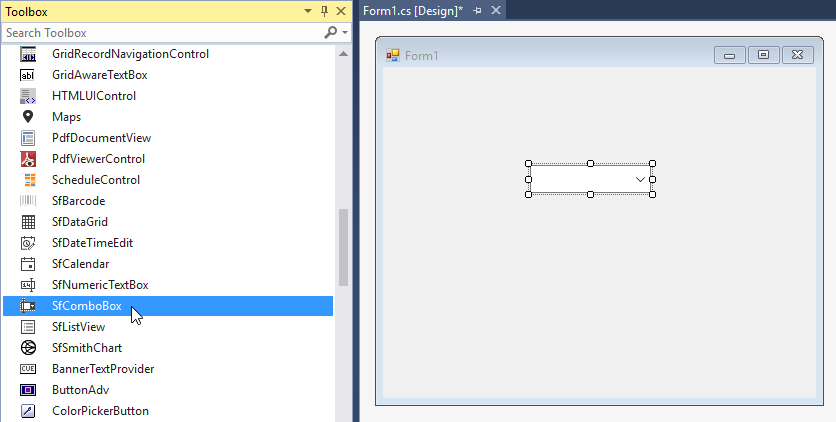Image resolution: width=836 pixels, height=422 pixels.
Task: Click the SfComboBox icon
Action: [x=28, y=306]
